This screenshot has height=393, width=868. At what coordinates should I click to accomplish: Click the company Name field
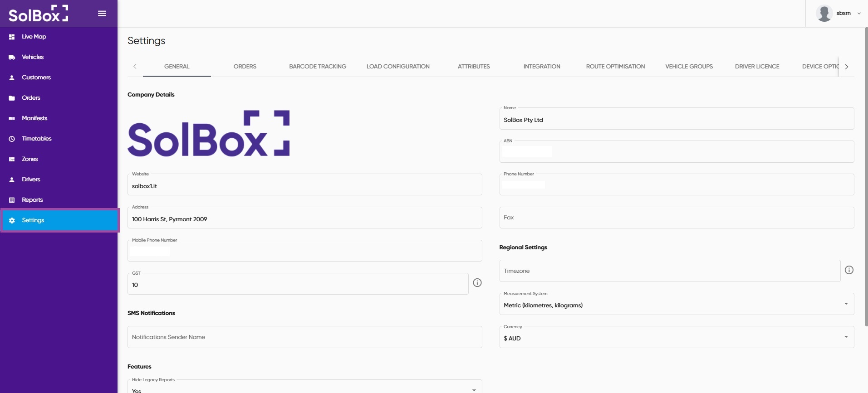click(677, 119)
